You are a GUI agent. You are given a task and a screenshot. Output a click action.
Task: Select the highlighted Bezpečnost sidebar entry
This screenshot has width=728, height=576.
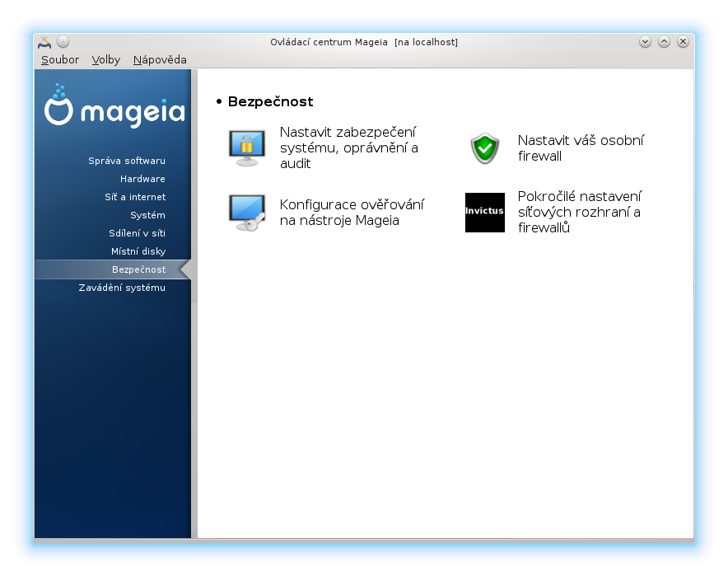tap(113, 269)
